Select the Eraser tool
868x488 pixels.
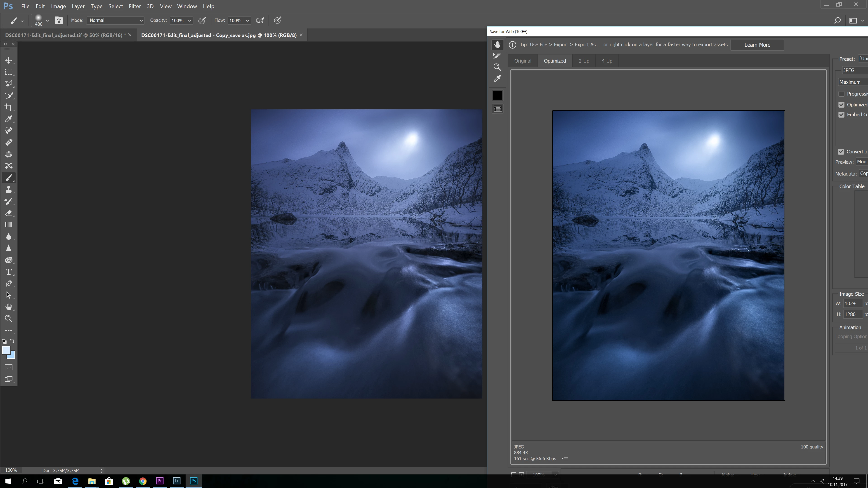9,213
